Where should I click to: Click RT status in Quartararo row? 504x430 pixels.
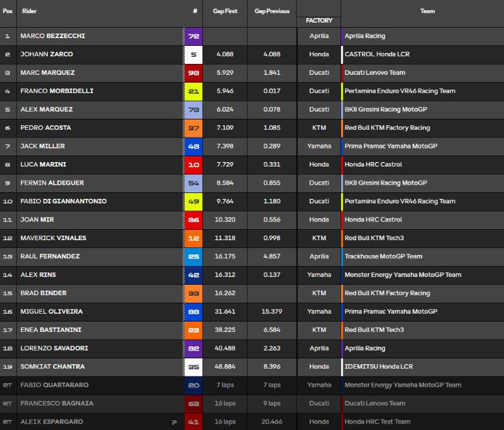pos(7,385)
